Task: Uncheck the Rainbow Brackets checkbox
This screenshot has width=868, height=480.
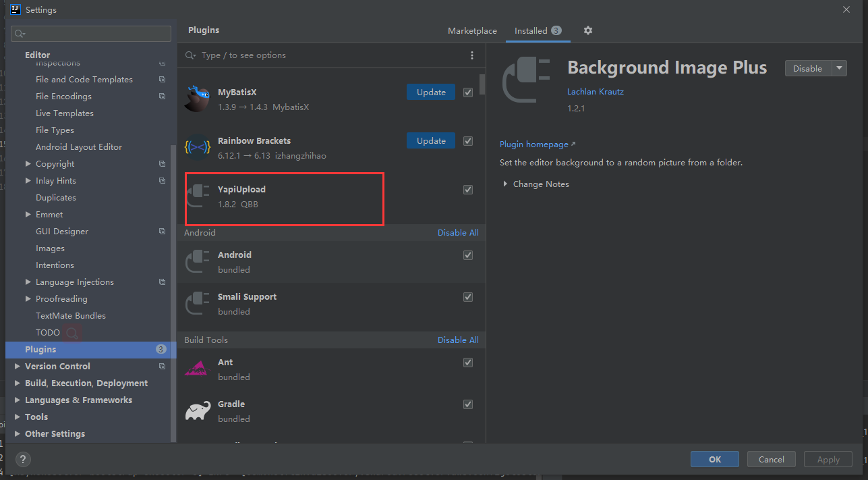Action: pos(468,141)
